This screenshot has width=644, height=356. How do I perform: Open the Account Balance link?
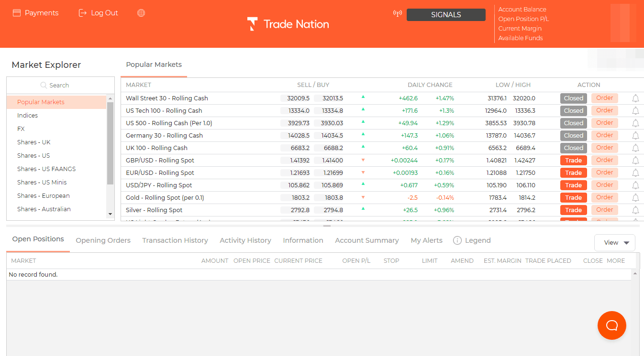522,9
